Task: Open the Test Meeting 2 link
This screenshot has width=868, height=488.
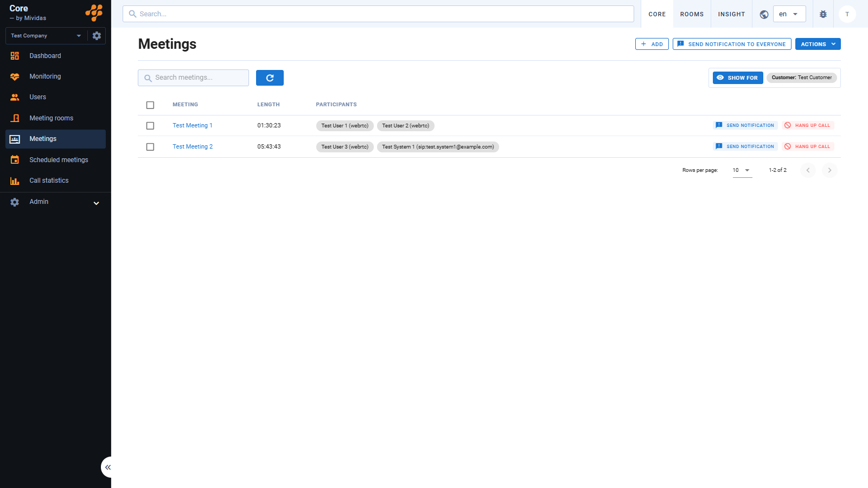Action: pyautogui.click(x=193, y=147)
